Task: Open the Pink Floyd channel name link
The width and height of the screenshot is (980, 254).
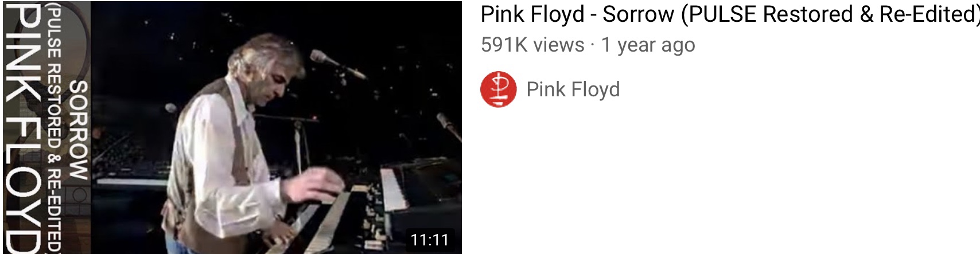Action: click(573, 89)
